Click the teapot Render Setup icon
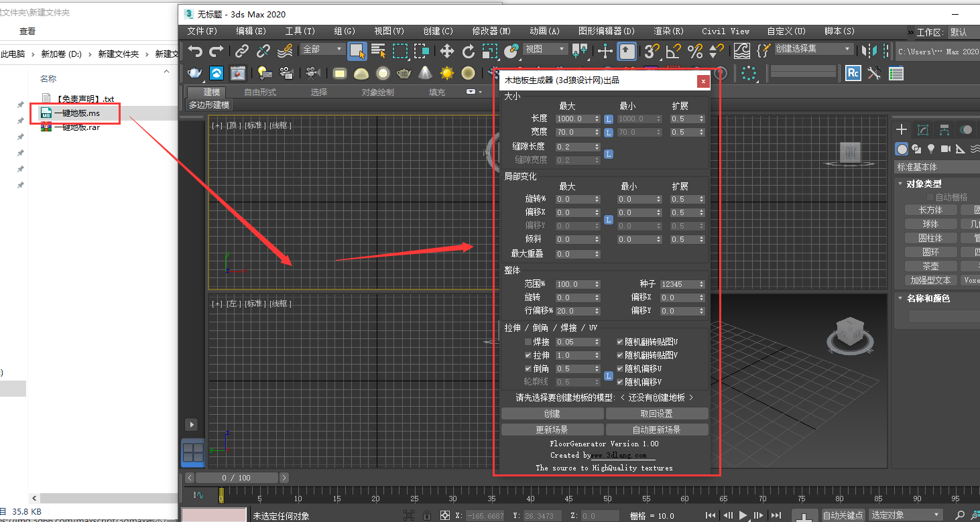980x522 pixels. [195, 73]
